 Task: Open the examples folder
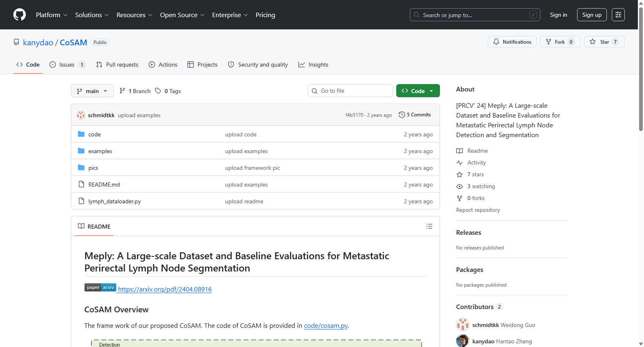[x=100, y=151]
